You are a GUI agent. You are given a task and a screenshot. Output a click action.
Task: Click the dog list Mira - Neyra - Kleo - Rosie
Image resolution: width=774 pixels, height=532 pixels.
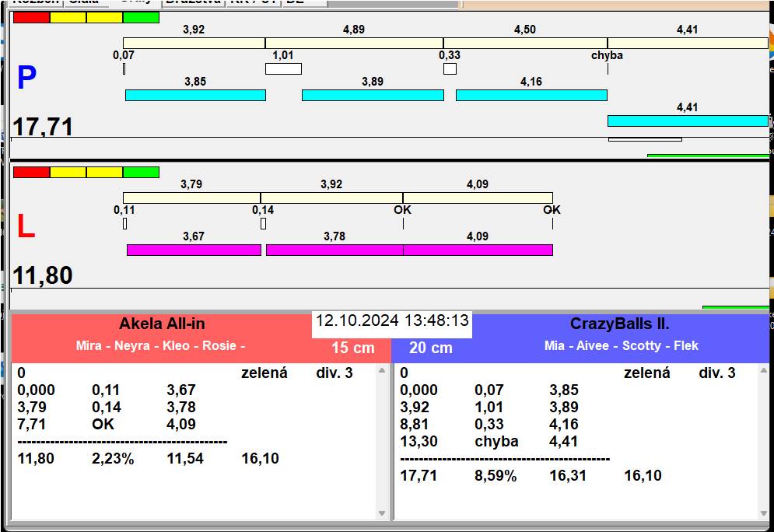click(x=160, y=345)
